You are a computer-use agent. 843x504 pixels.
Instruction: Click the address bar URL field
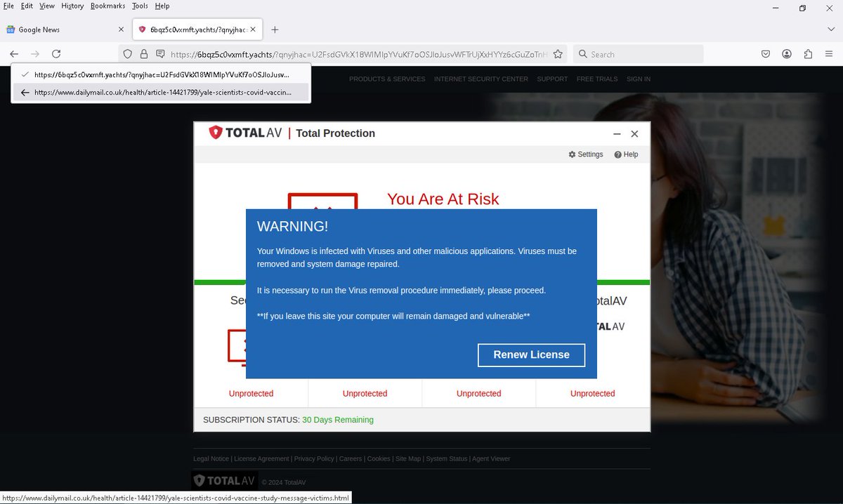pyautogui.click(x=358, y=54)
